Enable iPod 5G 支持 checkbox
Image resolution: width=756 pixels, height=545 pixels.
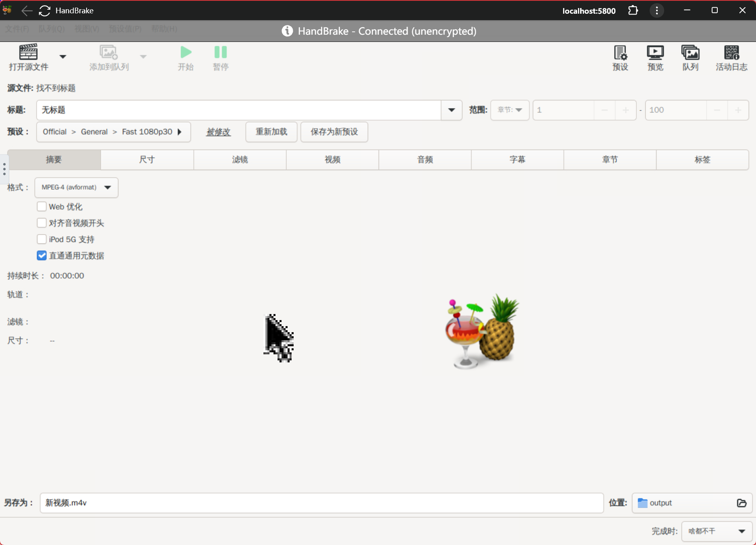(41, 239)
